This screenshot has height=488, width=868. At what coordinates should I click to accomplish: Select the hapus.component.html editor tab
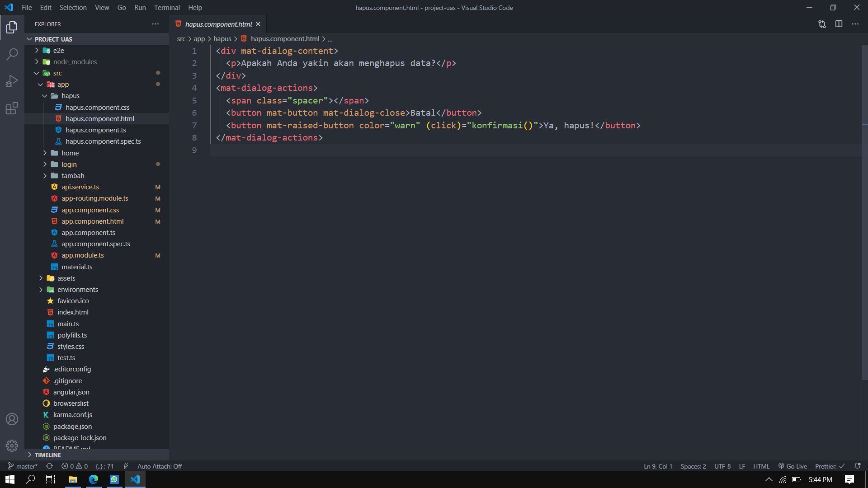[218, 24]
